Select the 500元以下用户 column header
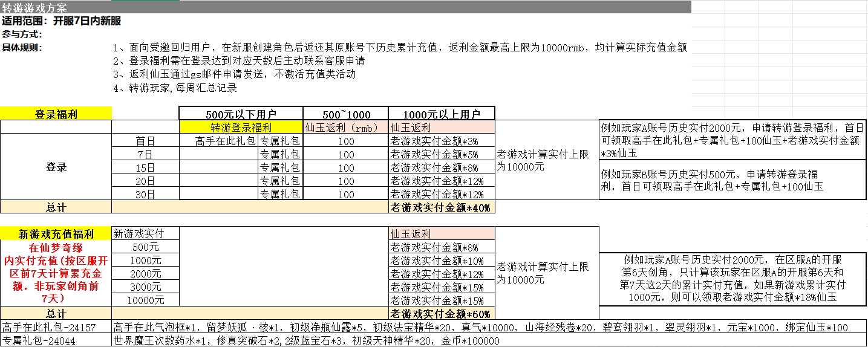Image resolution: width=868 pixels, height=347 pixels. (x=241, y=114)
